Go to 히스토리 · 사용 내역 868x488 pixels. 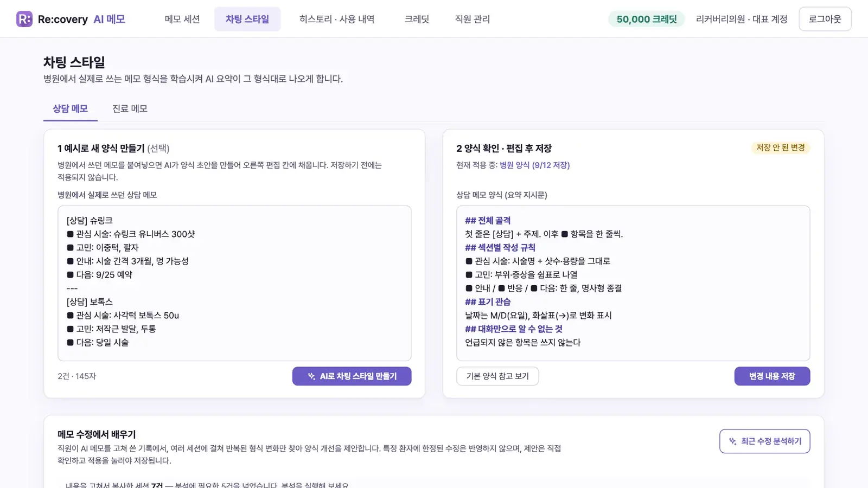point(337,19)
